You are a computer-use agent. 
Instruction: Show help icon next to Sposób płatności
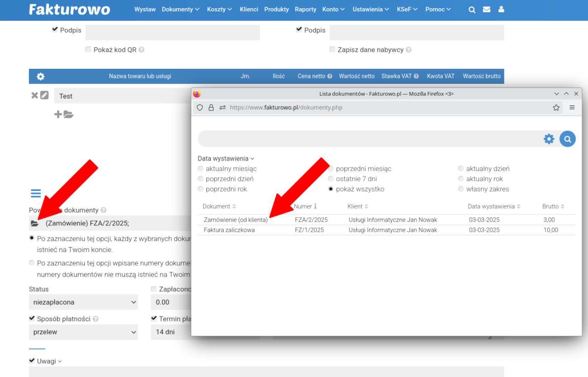pyautogui.click(x=95, y=319)
